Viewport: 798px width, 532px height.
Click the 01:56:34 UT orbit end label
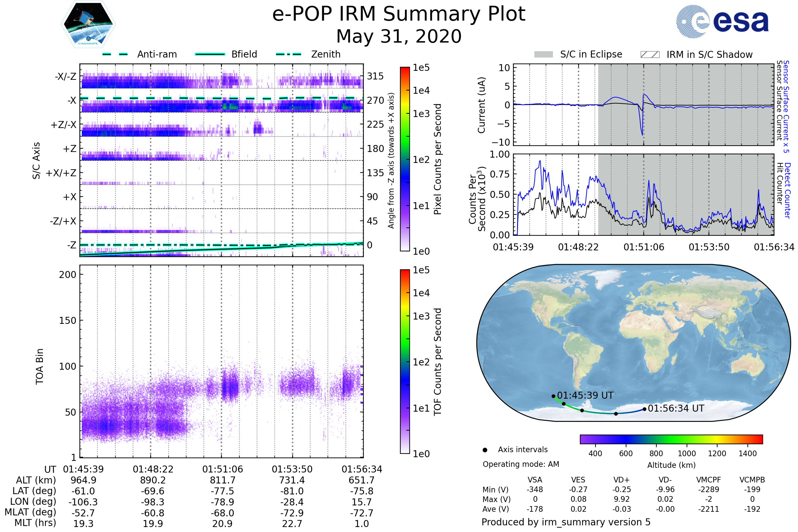click(676, 409)
